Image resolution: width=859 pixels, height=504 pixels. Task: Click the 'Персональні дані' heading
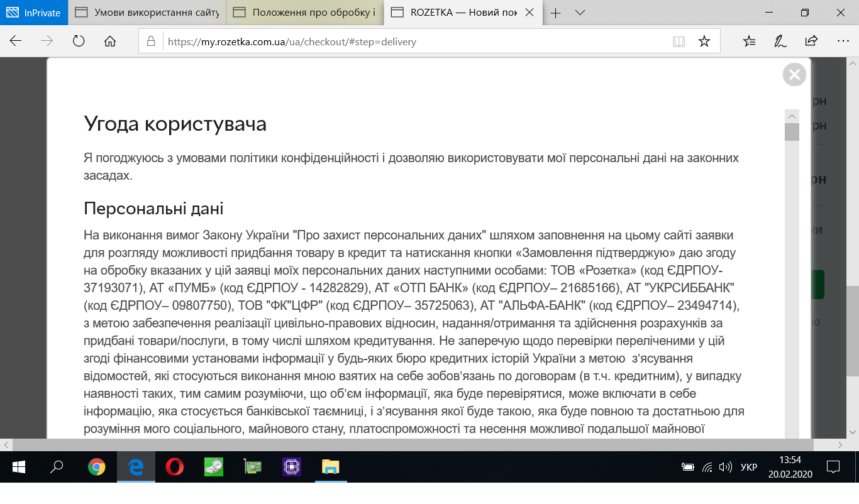coord(153,208)
